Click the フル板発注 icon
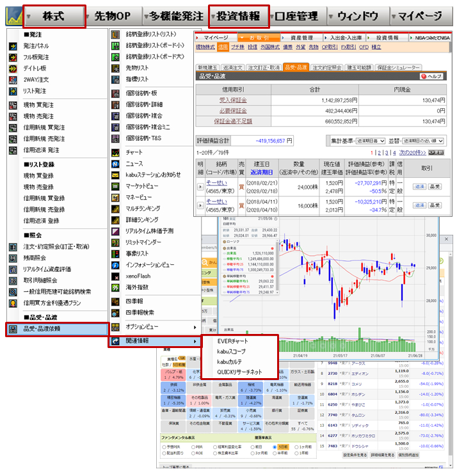Screen dimensions: 457x476 click(13, 58)
